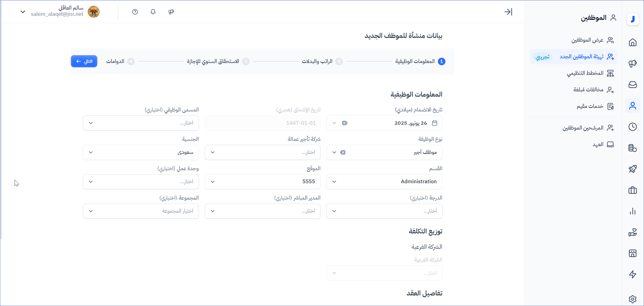
Task: Open المخطط التنظيمي from the sidebar
Action: pos(585,73)
